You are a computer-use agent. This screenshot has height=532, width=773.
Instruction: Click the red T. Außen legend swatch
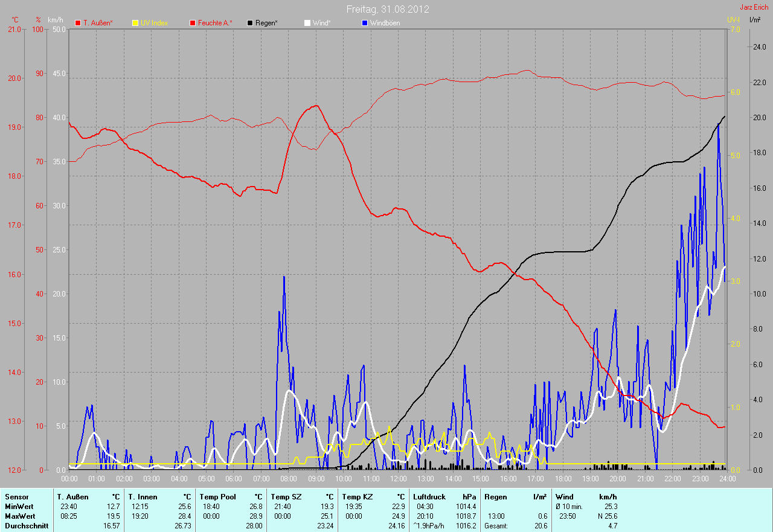[x=78, y=23]
